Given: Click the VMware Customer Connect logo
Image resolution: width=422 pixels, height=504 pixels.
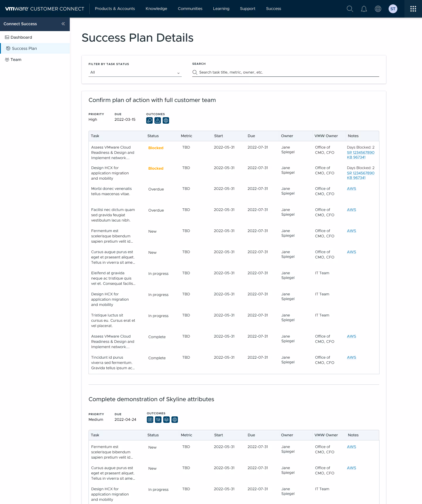Looking at the screenshot, I should (45, 9).
